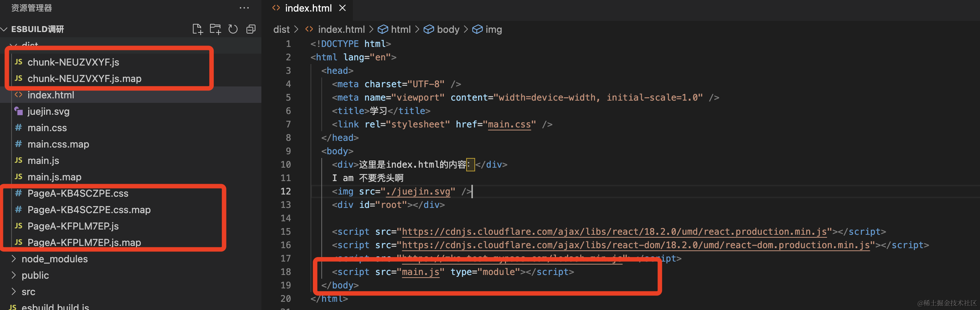Image resolution: width=980 pixels, height=310 pixels.
Task: Refresh the explorer file tree
Action: pos(233,29)
